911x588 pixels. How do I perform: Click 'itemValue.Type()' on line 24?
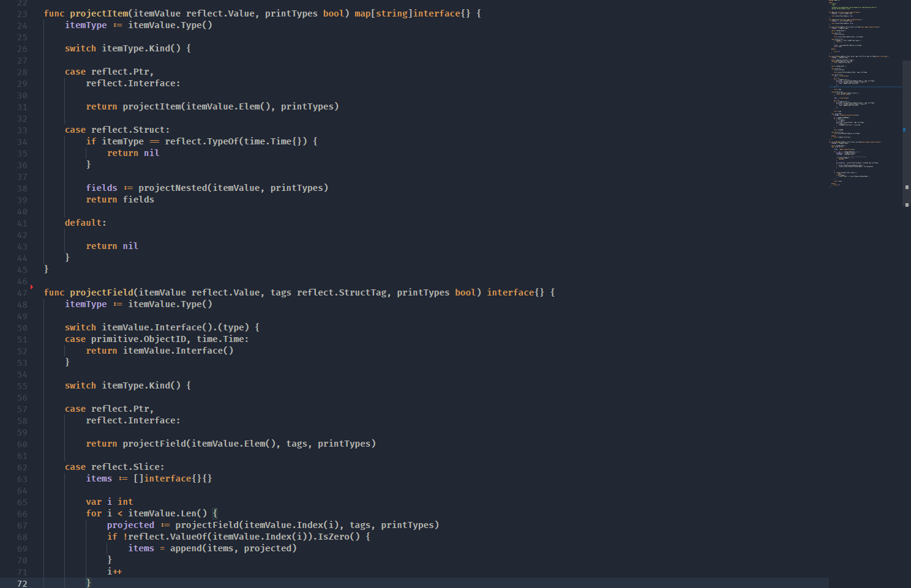pyautogui.click(x=170, y=25)
